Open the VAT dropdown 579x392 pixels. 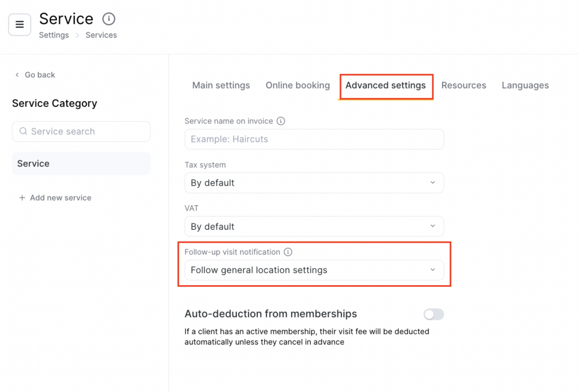click(x=314, y=226)
